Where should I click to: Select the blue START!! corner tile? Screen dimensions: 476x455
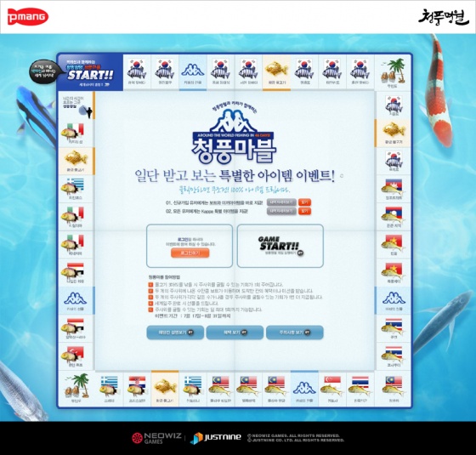(90, 72)
